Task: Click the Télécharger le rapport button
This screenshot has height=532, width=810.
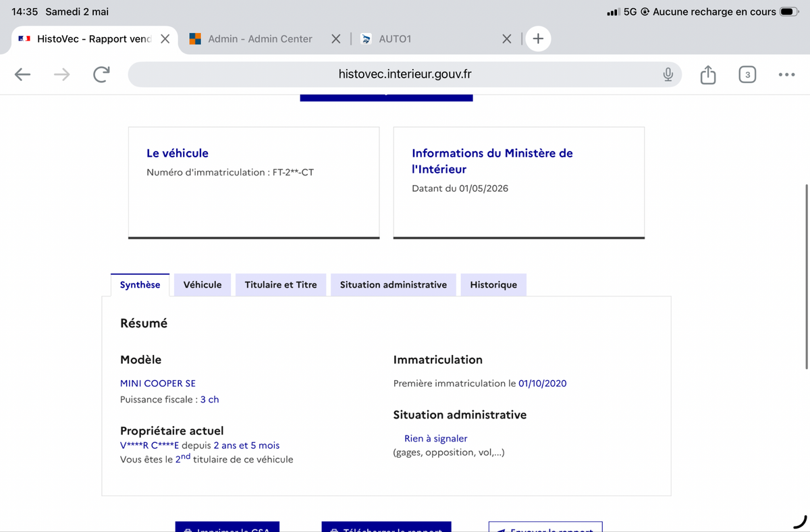Action: (386, 527)
